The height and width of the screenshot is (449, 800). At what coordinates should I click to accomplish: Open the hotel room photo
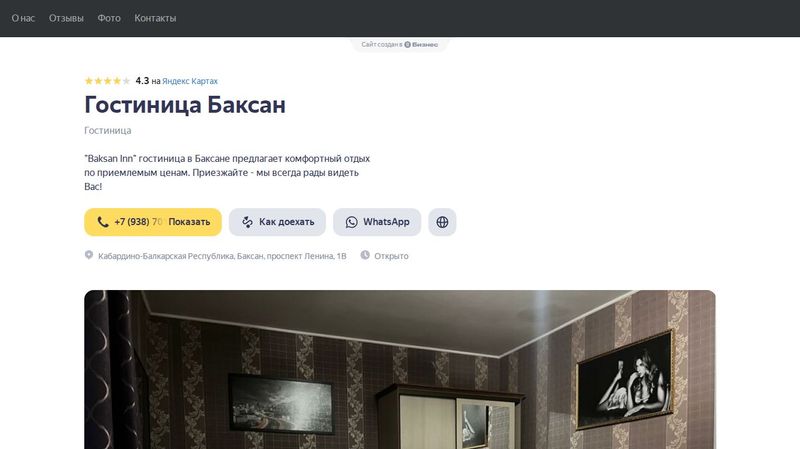click(x=400, y=369)
